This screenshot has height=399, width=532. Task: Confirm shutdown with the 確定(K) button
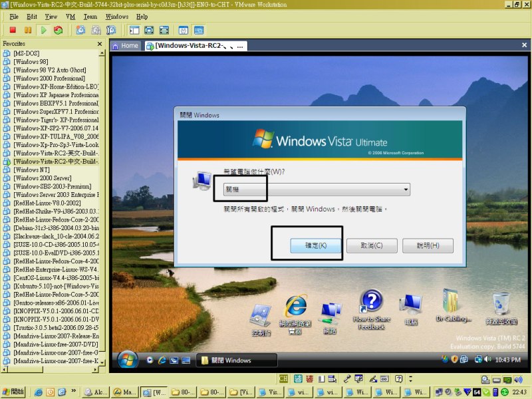[x=315, y=245]
